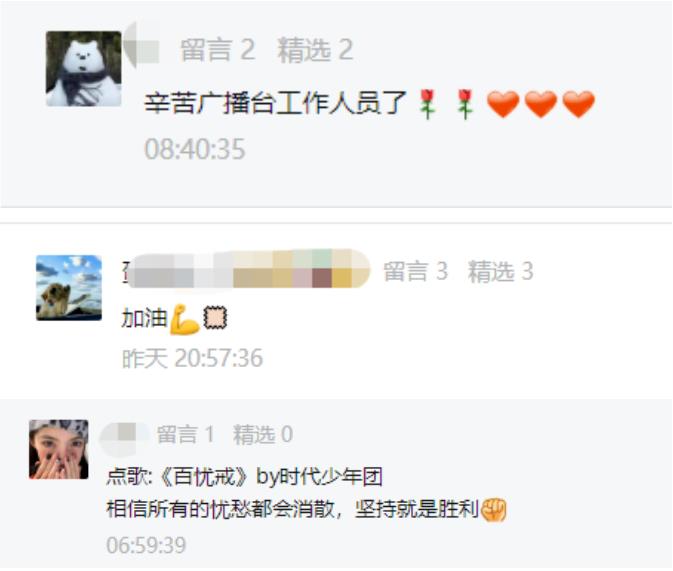The width and height of the screenshot is (673, 571).
Task: Click the raised fist emoji
Action: tap(494, 510)
